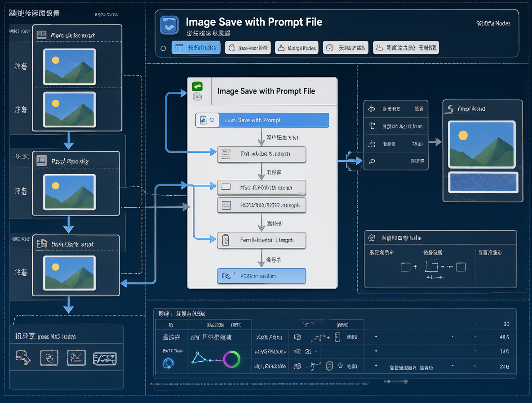Click the green and magenta ring in bottom table
Viewport: 532px width, 403px height.
(x=232, y=359)
